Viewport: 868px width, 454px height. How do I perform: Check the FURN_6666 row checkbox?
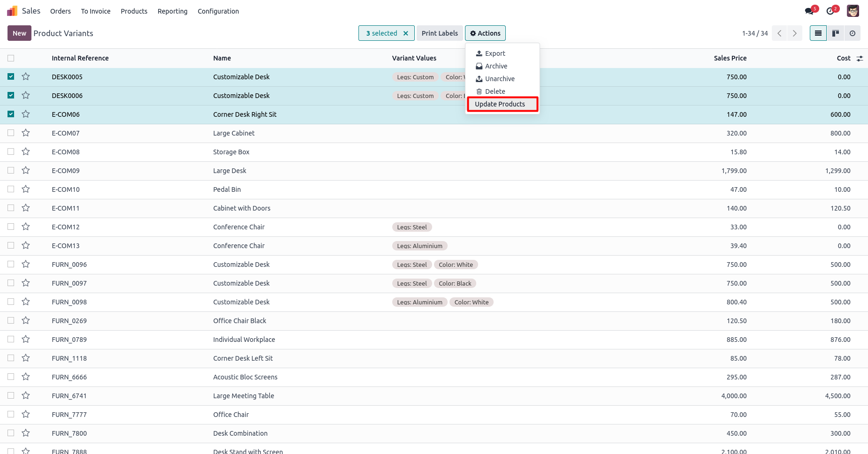tap(11, 377)
